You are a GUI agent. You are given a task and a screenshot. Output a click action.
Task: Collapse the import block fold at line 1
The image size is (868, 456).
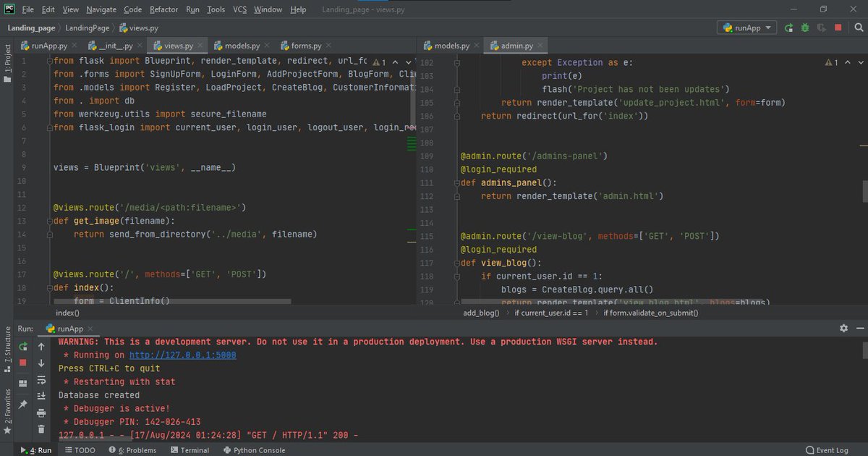pyautogui.click(x=48, y=61)
